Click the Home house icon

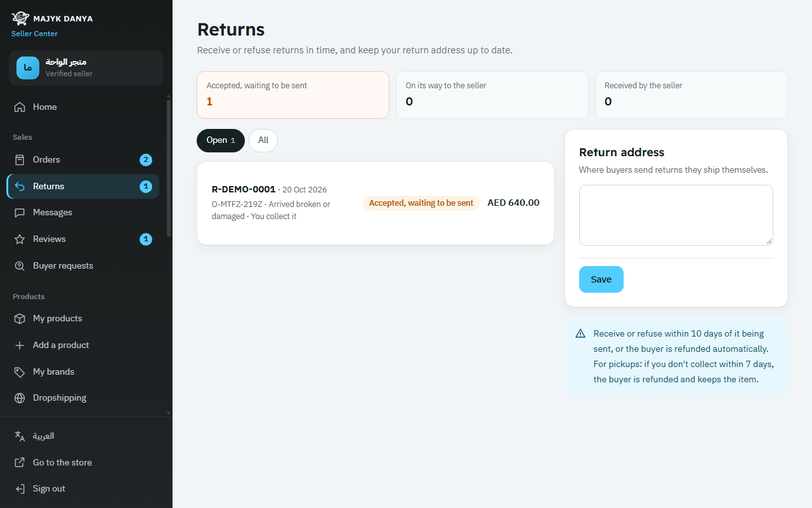coord(20,107)
